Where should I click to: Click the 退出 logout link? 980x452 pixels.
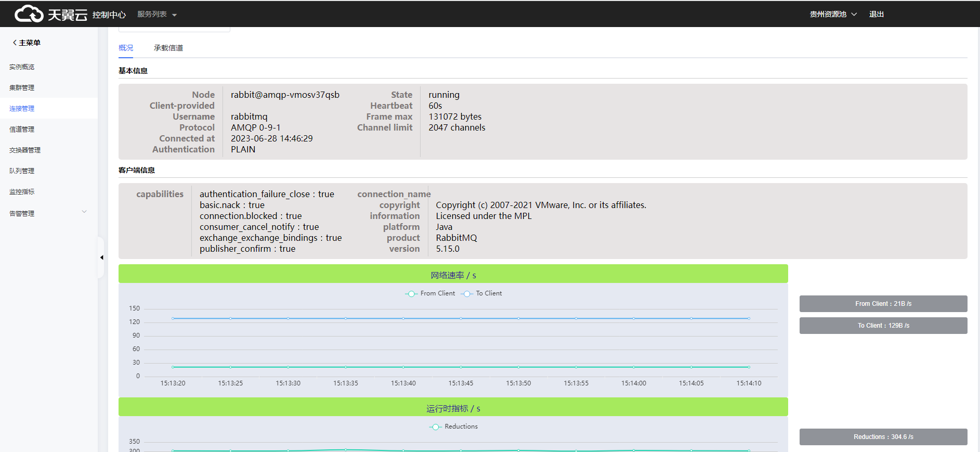877,15
